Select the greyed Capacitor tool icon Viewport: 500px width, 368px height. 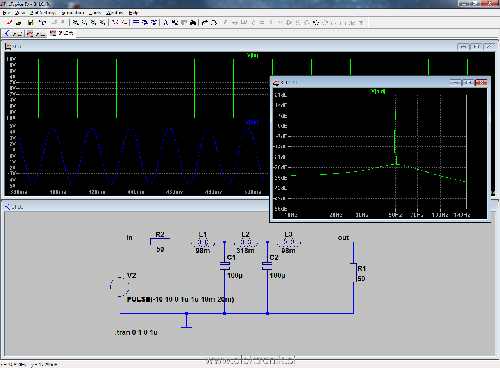(262, 23)
